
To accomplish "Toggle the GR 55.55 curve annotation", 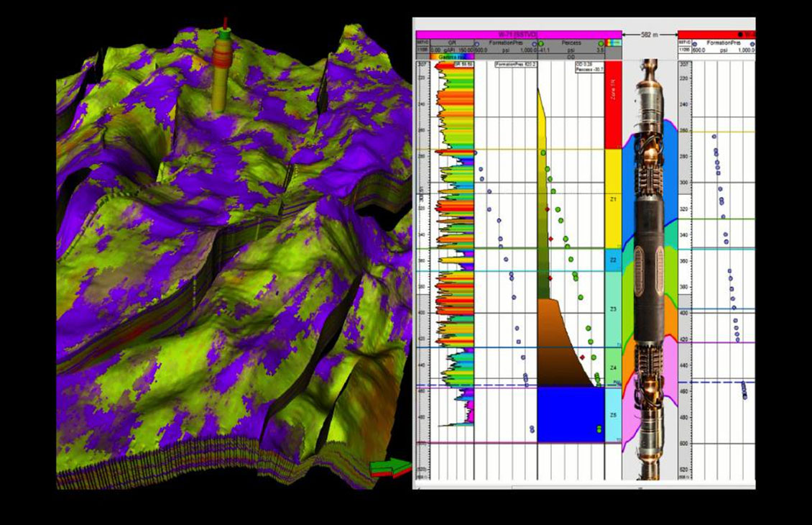I will pos(463,65).
